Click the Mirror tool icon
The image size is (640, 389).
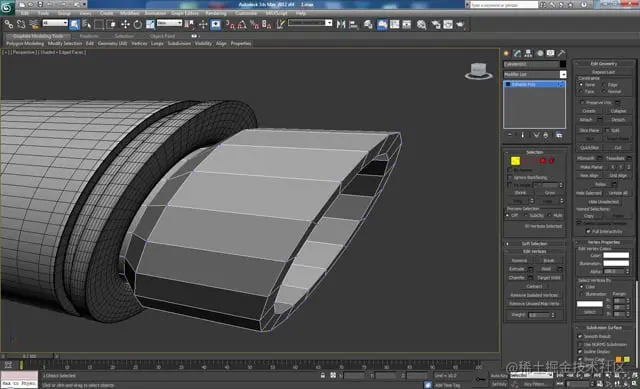point(341,24)
